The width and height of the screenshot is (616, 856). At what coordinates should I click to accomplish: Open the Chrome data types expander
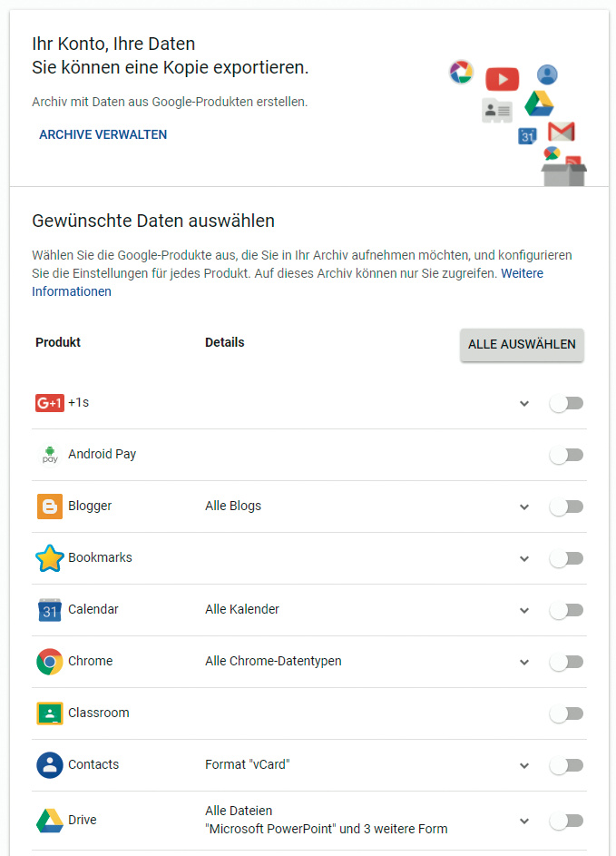point(524,662)
